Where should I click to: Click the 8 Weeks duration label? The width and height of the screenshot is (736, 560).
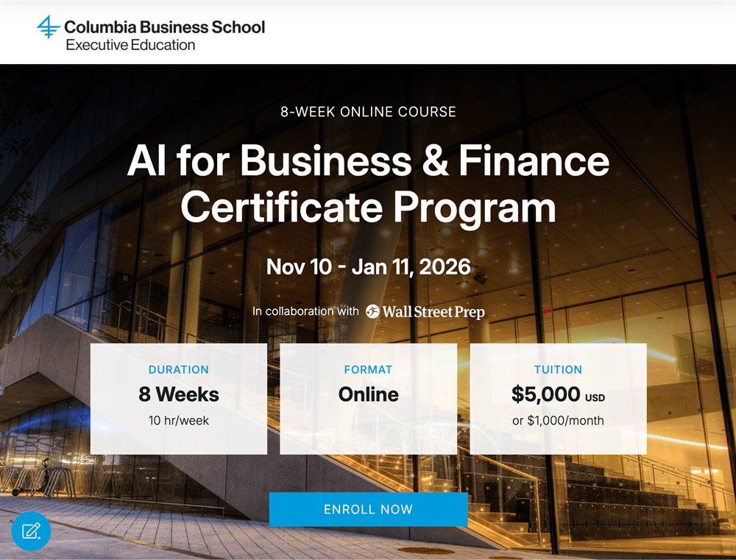point(178,394)
